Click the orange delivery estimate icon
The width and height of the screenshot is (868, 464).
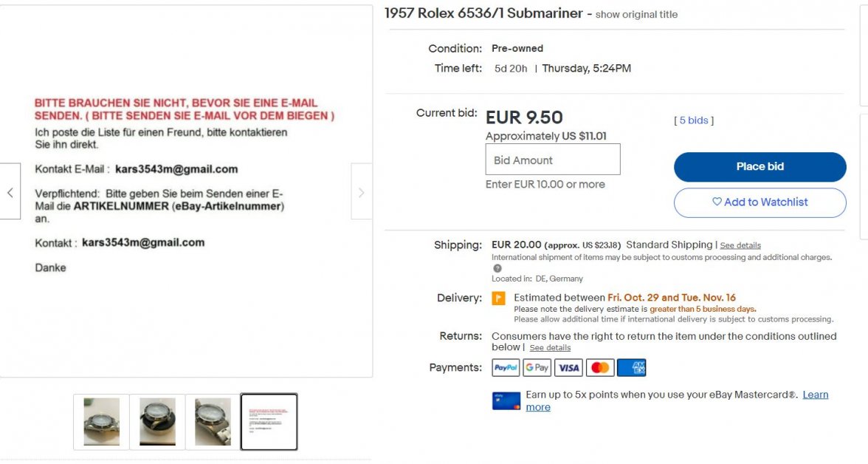click(499, 298)
